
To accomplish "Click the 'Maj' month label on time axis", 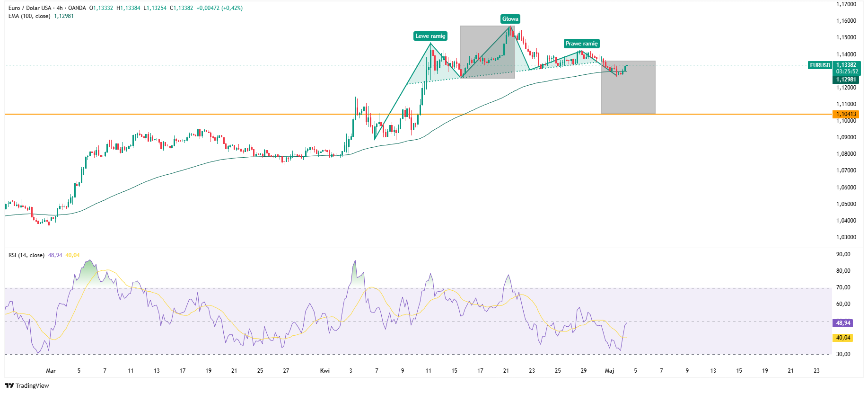I will tap(609, 371).
